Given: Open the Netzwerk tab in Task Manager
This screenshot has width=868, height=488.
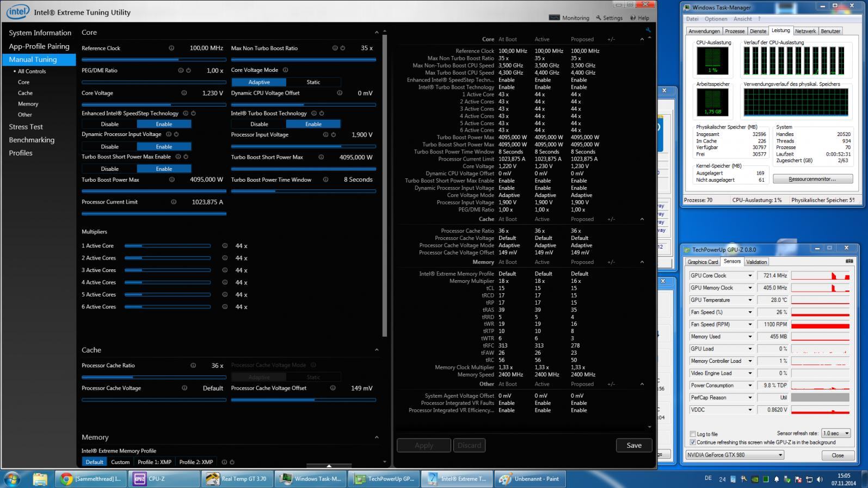Looking at the screenshot, I should click(805, 31).
